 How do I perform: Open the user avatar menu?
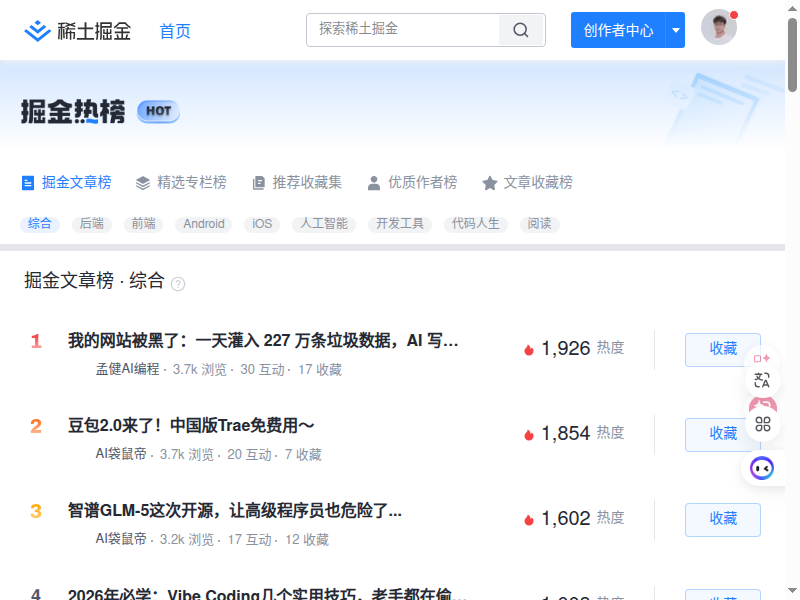[718, 28]
